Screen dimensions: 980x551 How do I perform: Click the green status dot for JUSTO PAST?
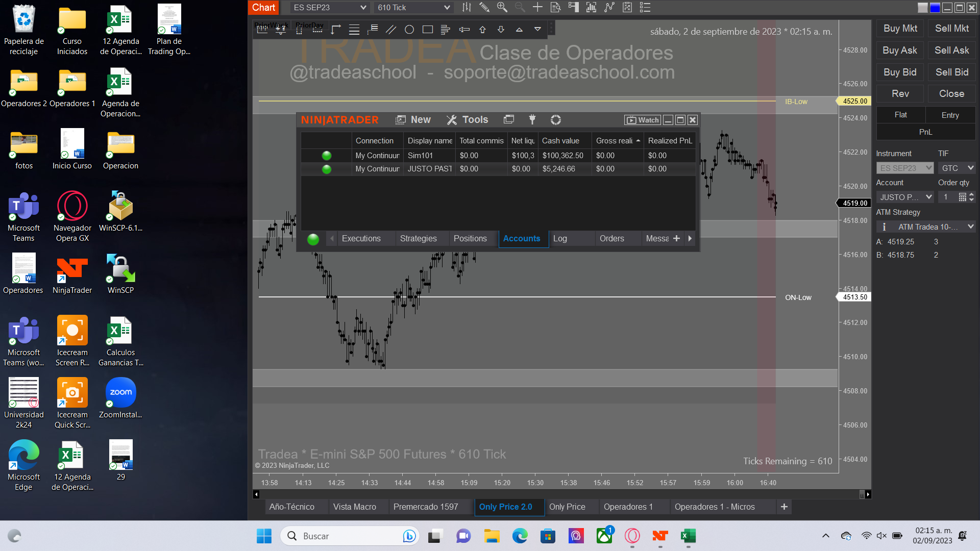pos(327,169)
